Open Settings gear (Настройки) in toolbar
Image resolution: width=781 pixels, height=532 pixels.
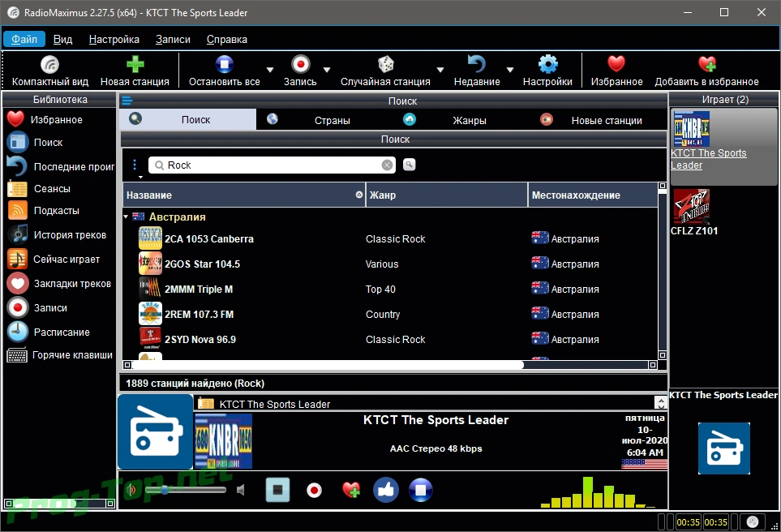tap(547, 71)
